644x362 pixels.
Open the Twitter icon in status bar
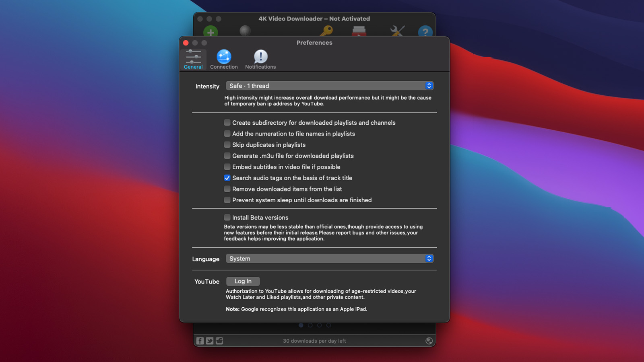pos(210,341)
